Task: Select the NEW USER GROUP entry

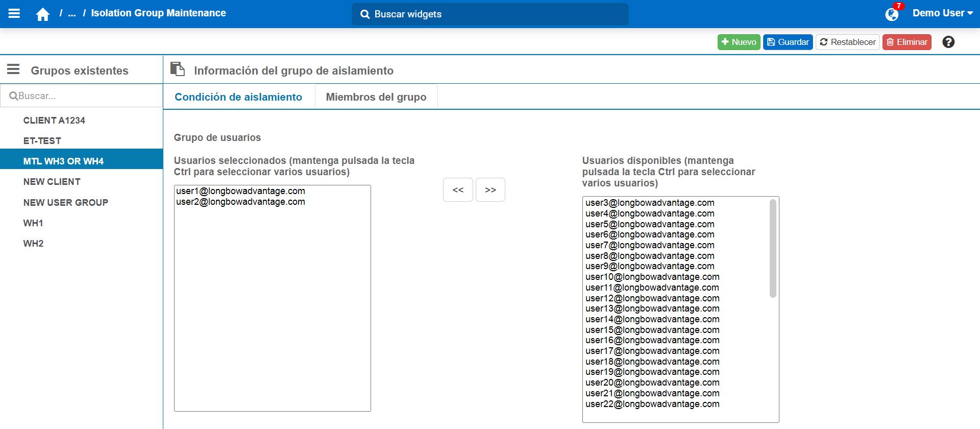Action: pos(66,203)
